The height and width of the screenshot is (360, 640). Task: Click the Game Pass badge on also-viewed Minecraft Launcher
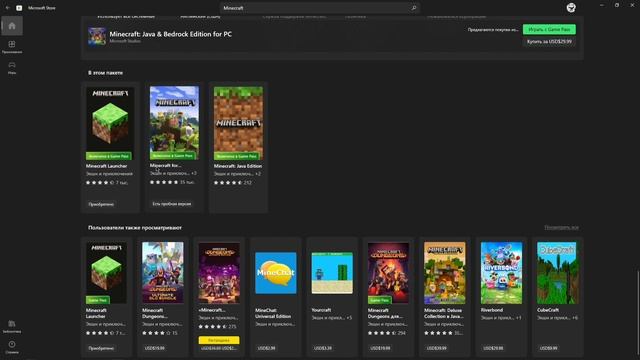coord(98,300)
